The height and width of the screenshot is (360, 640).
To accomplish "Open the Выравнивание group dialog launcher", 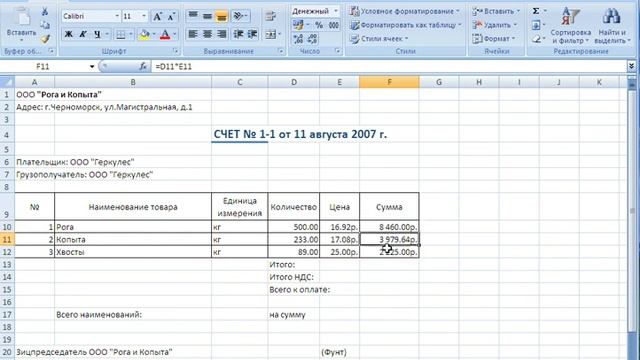I will coord(281,51).
